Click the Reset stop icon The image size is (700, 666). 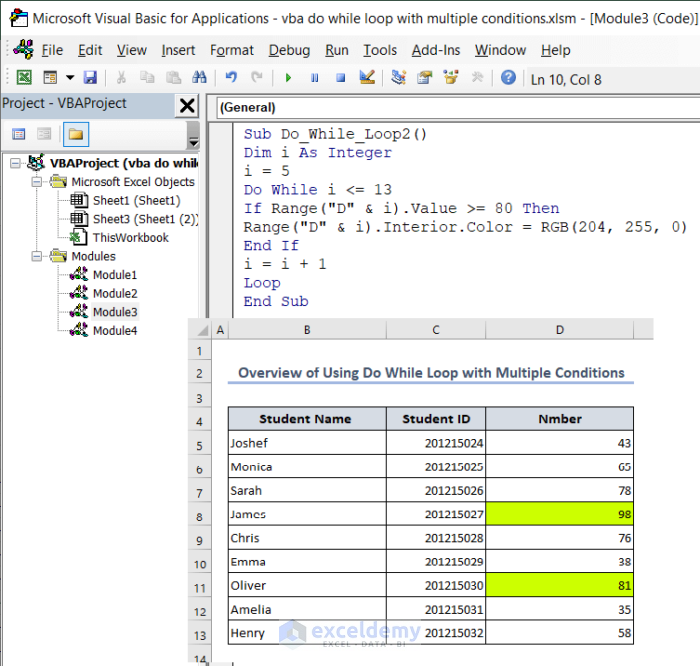pos(340,78)
